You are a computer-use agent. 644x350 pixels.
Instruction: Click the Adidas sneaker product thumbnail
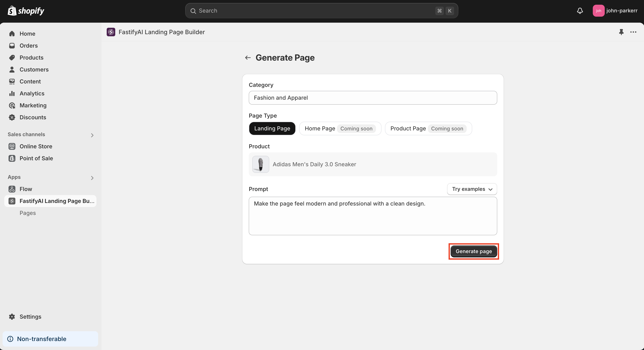[x=261, y=164]
